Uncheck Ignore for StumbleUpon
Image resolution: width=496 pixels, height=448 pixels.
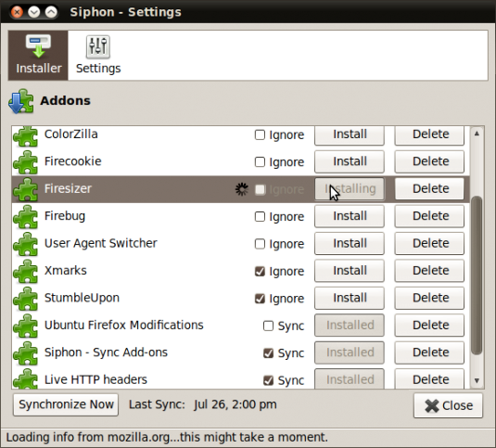click(260, 299)
